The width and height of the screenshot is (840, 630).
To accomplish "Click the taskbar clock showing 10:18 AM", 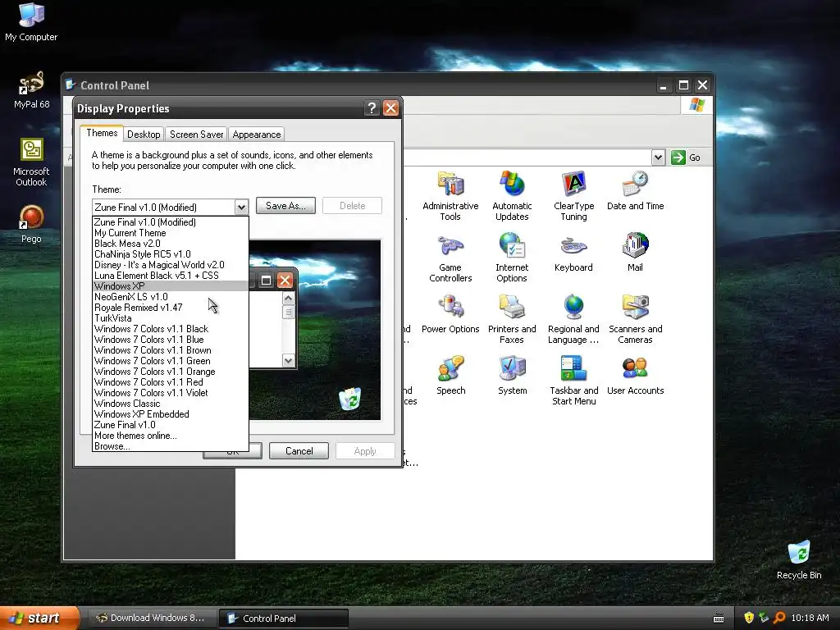I will pos(810,618).
